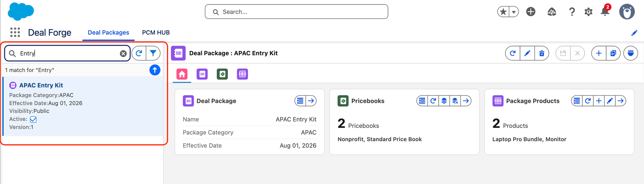Screen dimensions: 644x184
Task: Edit products in Package Products card
Action: coord(610,101)
